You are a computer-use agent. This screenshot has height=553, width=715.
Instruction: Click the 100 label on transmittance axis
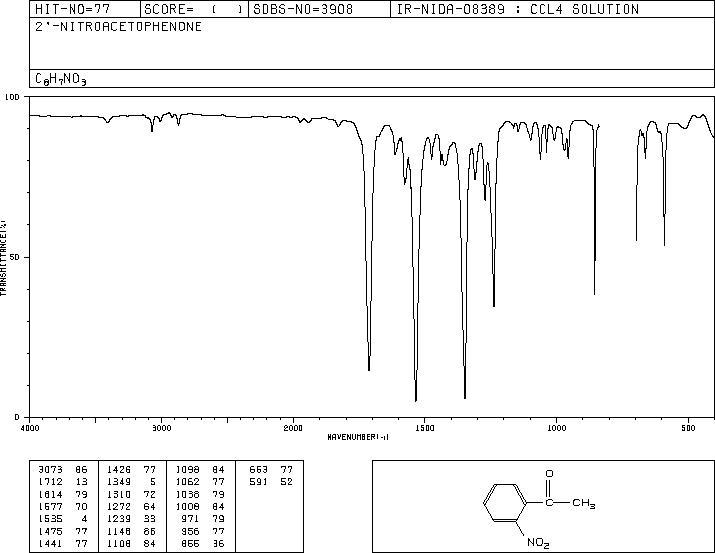point(12,97)
